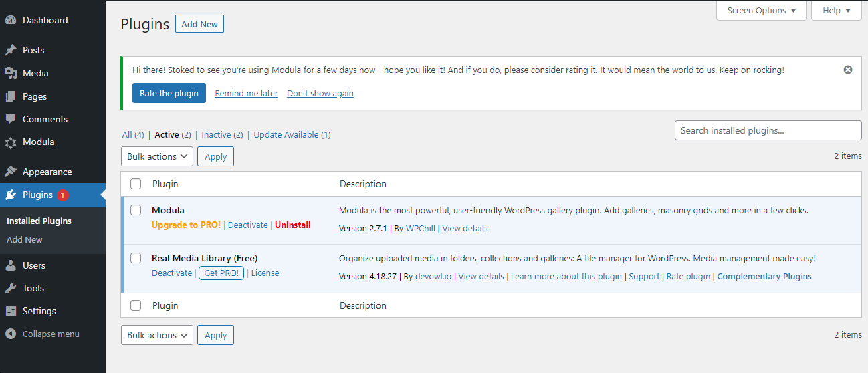Click Learn more about this plugin
Screen dimensions: 868x373
tap(566, 276)
